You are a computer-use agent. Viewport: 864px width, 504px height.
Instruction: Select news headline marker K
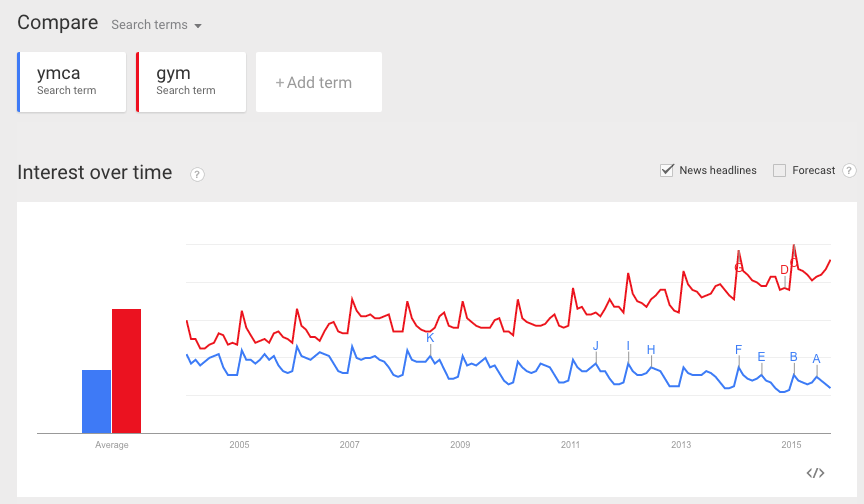coord(430,338)
